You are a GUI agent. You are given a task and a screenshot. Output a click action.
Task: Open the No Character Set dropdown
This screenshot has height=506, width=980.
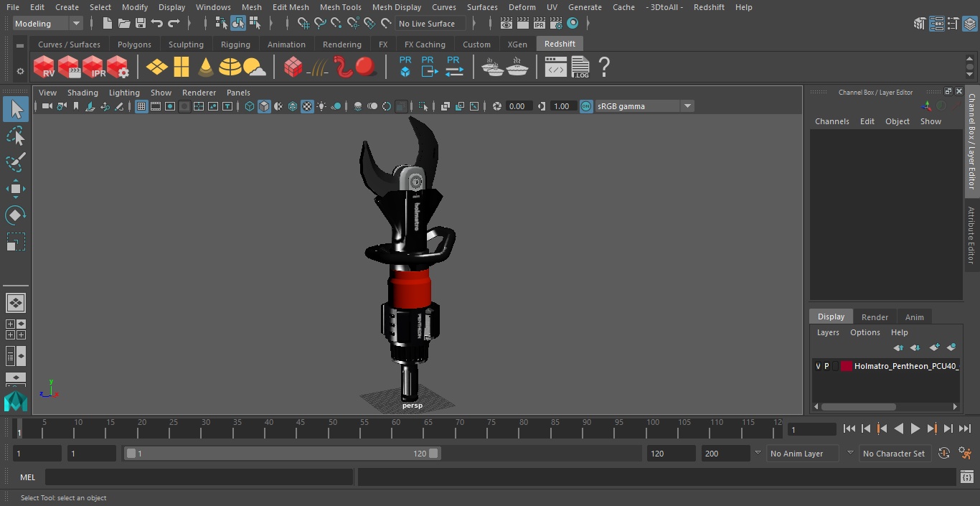(x=894, y=454)
